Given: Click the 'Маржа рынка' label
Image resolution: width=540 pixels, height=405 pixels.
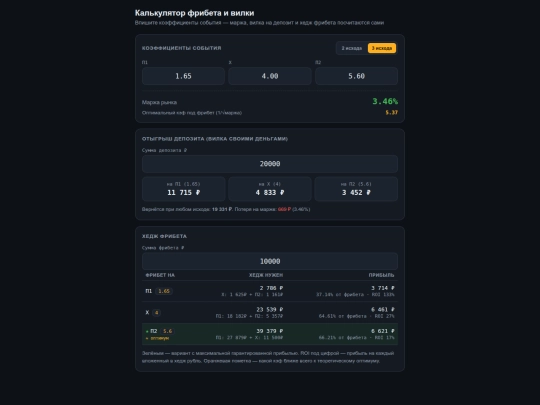Looking at the screenshot, I should coord(159,103).
